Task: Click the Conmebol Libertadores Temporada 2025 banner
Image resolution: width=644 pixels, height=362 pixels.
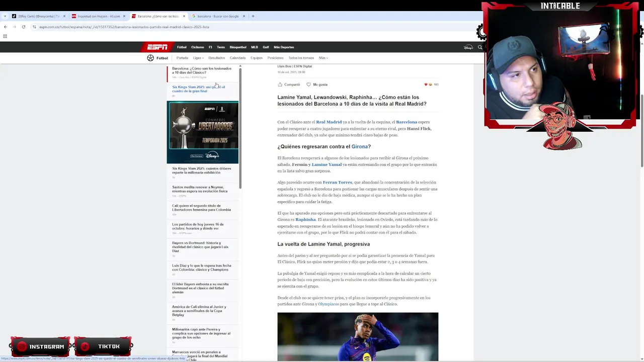Action: pos(203,132)
